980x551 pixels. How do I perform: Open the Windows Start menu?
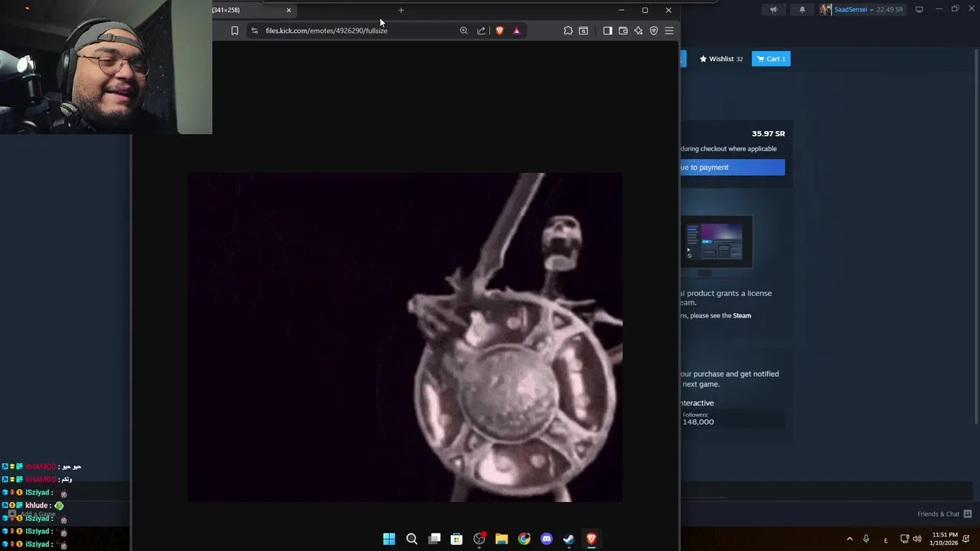tap(389, 539)
